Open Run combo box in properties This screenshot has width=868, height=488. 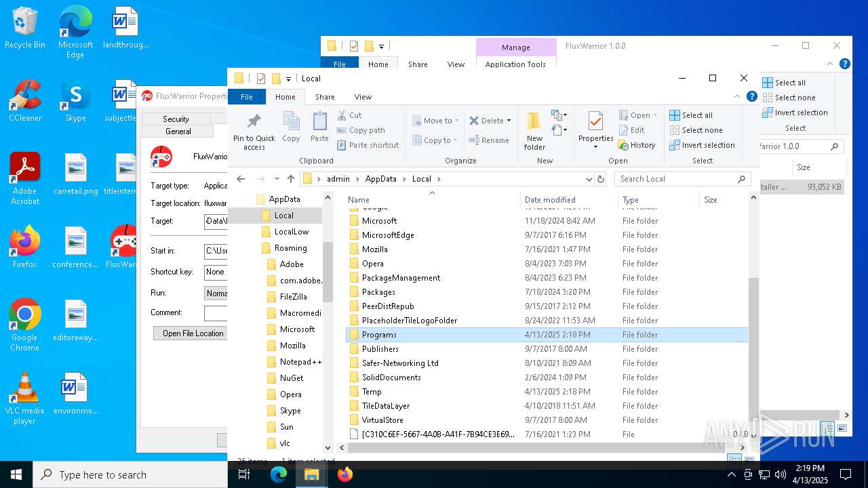216,293
